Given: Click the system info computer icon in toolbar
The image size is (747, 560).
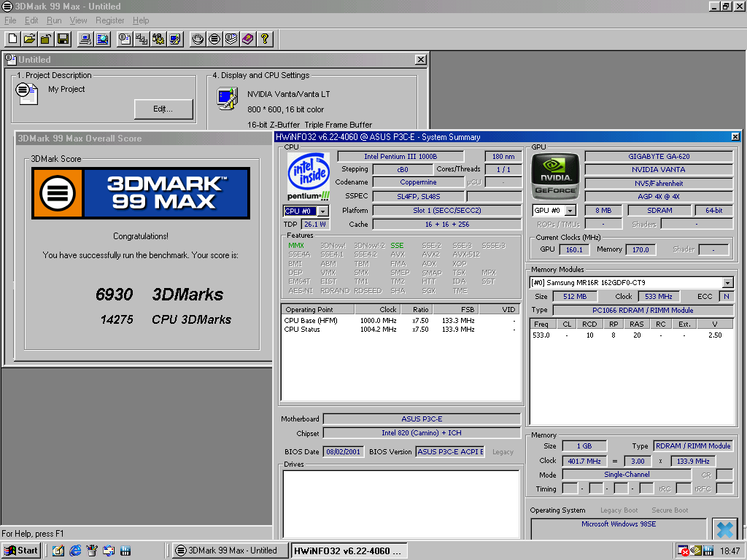Looking at the screenshot, I should coord(85,39).
